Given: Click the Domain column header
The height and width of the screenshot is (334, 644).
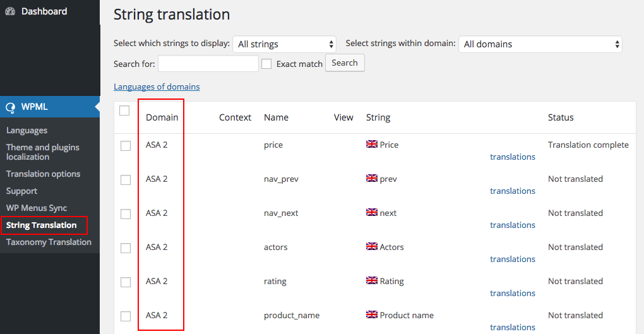Looking at the screenshot, I should [162, 117].
